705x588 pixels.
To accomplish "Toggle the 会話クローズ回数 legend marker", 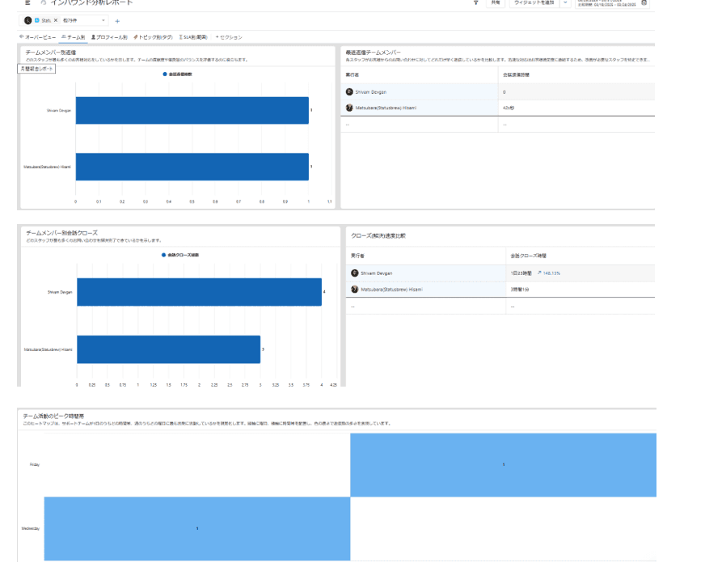I will pyautogui.click(x=164, y=255).
